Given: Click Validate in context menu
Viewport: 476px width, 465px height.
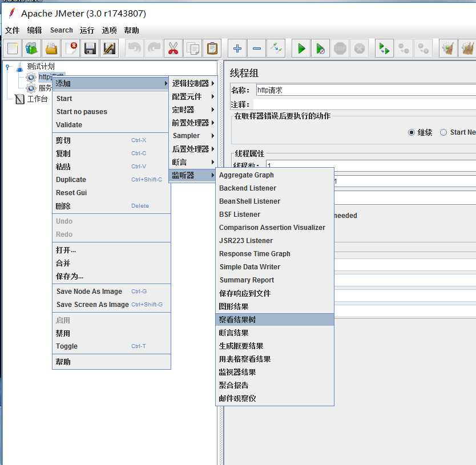Looking at the screenshot, I should (111, 125).
